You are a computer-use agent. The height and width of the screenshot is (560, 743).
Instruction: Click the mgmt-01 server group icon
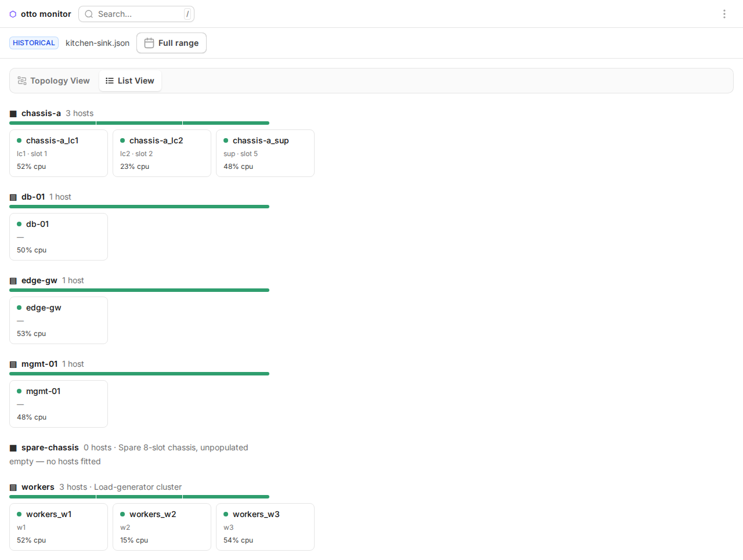click(x=13, y=364)
